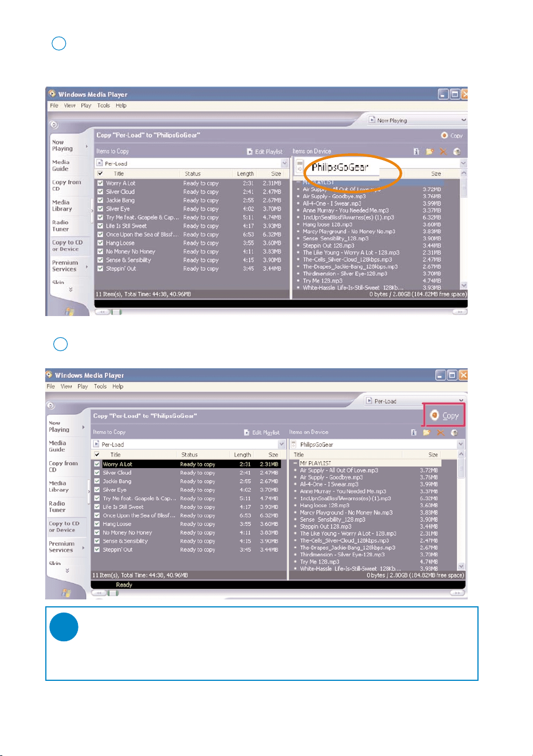Open the top-right Per-Load dropdown in lower window
The height and width of the screenshot is (756, 533).
point(461,401)
